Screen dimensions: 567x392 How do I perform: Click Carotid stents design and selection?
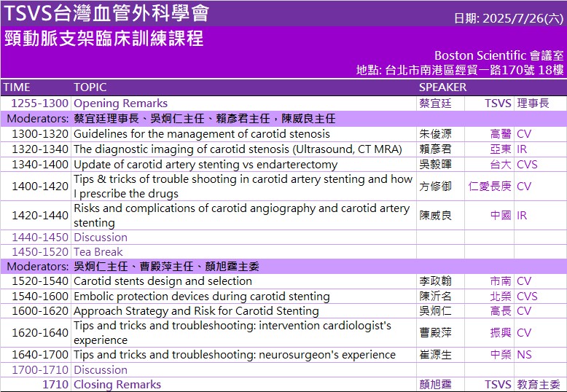(163, 281)
